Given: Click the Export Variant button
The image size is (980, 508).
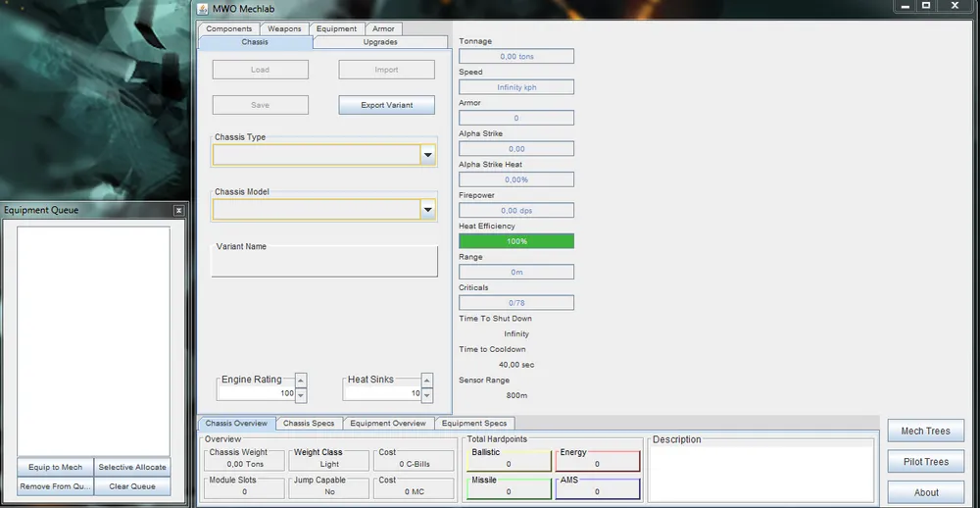Looking at the screenshot, I should click(386, 105).
